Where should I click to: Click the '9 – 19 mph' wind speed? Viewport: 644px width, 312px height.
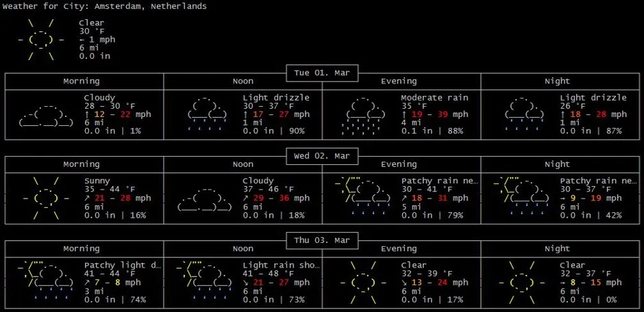pos(591,198)
